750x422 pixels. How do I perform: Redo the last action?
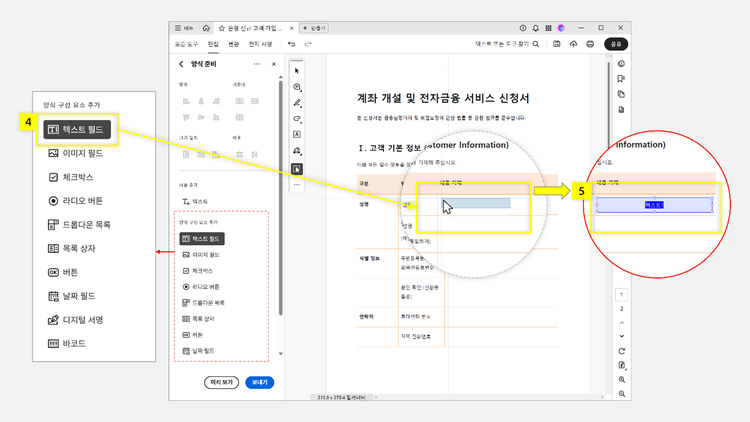click(308, 44)
